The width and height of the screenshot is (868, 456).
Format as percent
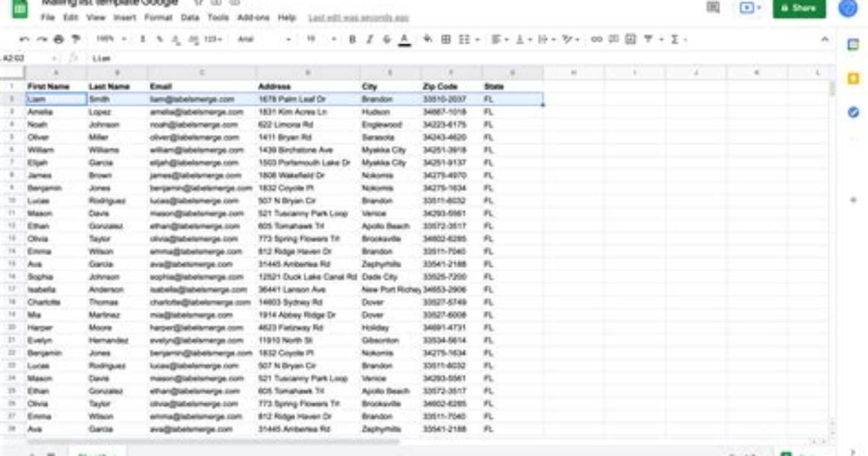pyautogui.click(x=160, y=39)
